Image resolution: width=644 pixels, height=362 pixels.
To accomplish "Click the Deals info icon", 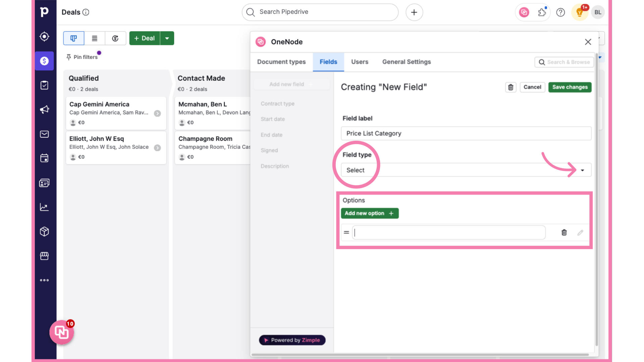I will [86, 12].
